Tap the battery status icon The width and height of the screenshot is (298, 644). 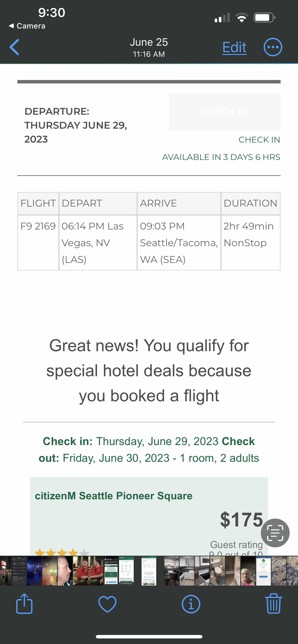pyautogui.click(x=264, y=18)
